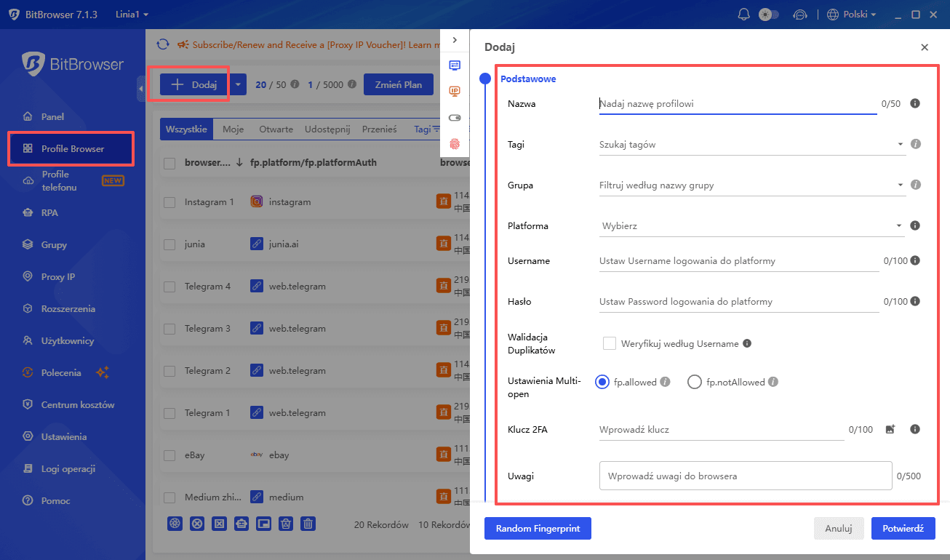Open Proxy IP in the sidebar

click(x=58, y=277)
